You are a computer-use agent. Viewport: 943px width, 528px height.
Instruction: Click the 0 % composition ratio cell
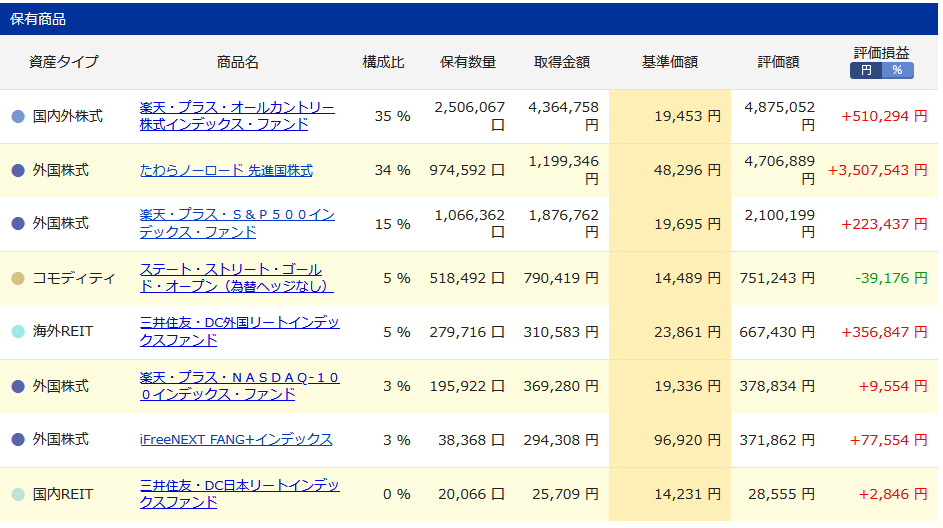click(x=396, y=494)
